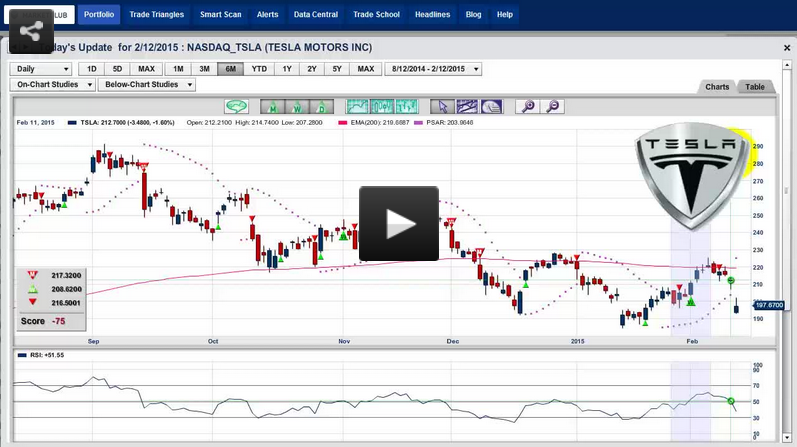
Task: Click the scrollbar up arrow
Action: pyautogui.click(x=787, y=65)
